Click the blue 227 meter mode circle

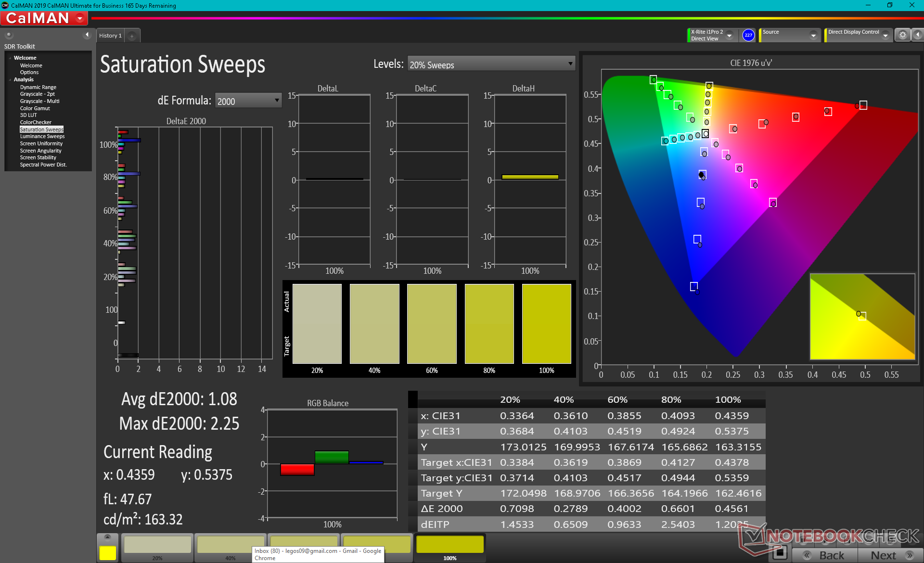pyautogui.click(x=748, y=35)
